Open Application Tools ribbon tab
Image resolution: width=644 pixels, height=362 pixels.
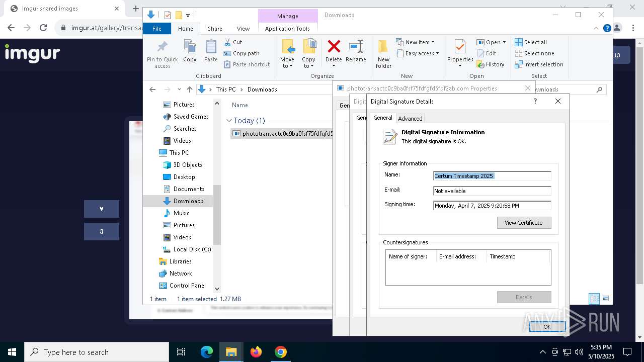tap(287, 29)
